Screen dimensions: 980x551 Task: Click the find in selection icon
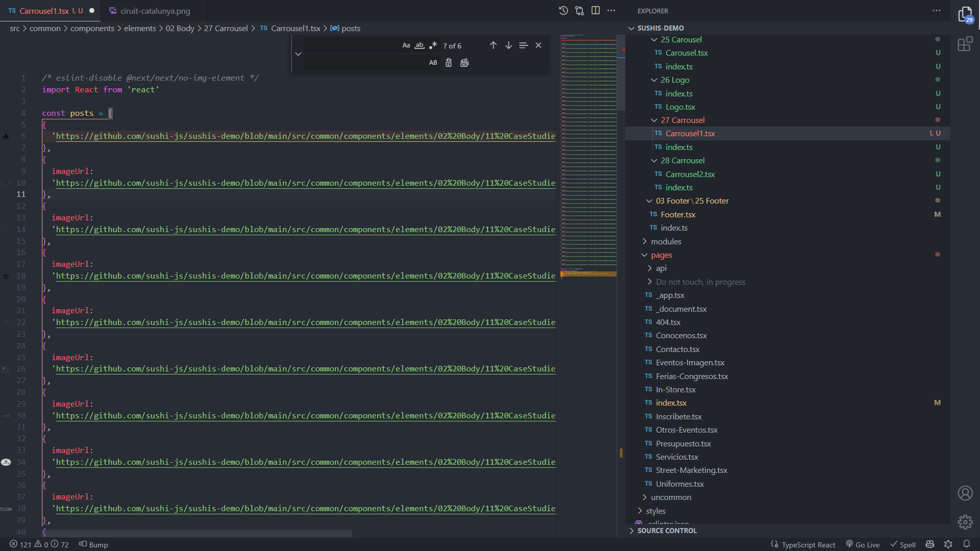coord(523,45)
